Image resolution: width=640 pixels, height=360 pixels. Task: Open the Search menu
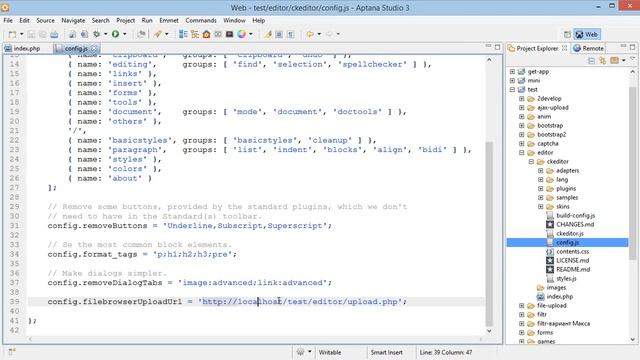click(100, 20)
